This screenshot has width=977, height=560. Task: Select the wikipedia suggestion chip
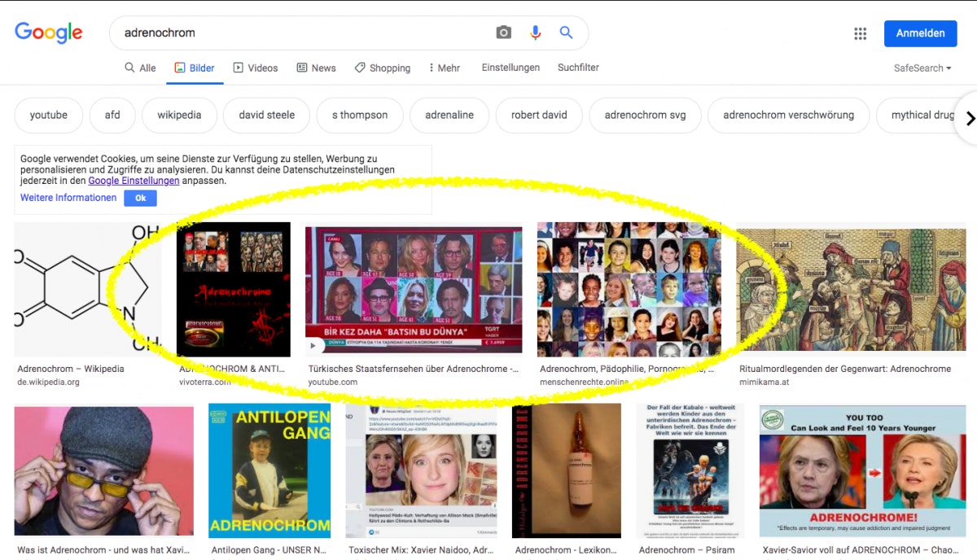(x=179, y=115)
